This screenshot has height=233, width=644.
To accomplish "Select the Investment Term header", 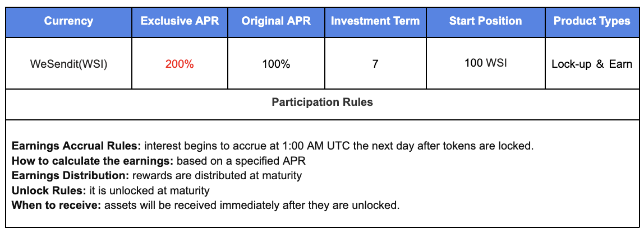I will [x=375, y=21].
